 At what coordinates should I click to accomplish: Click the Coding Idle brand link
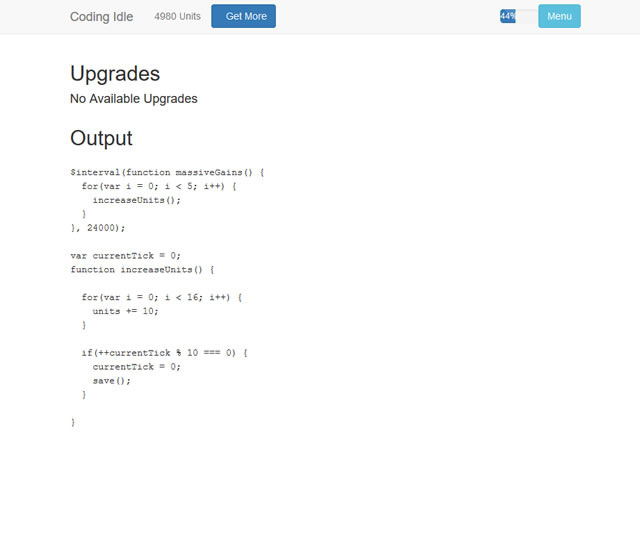point(101,17)
